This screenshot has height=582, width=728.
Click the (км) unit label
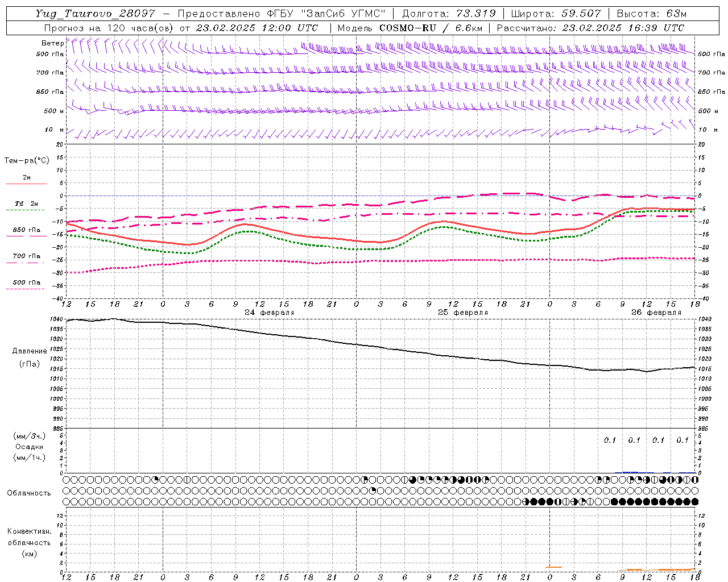pyautogui.click(x=30, y=554)
